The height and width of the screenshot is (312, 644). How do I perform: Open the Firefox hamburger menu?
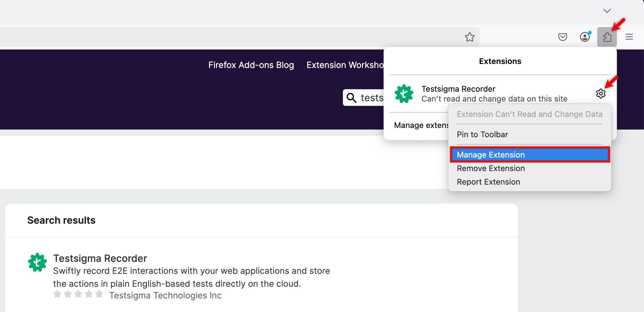pos(629,37)
